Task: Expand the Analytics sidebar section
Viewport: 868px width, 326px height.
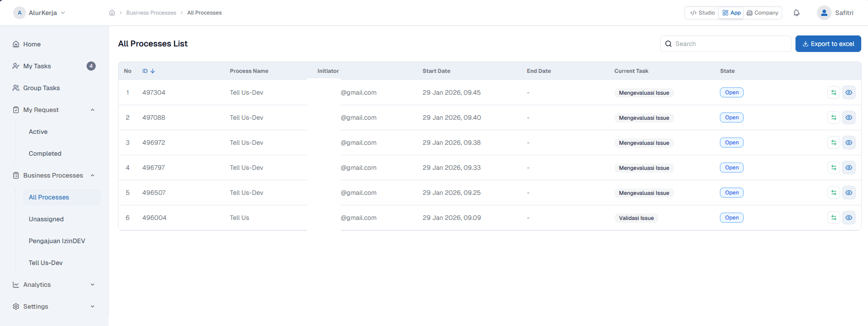Action: pyautogui.click(x=92, y=285)
